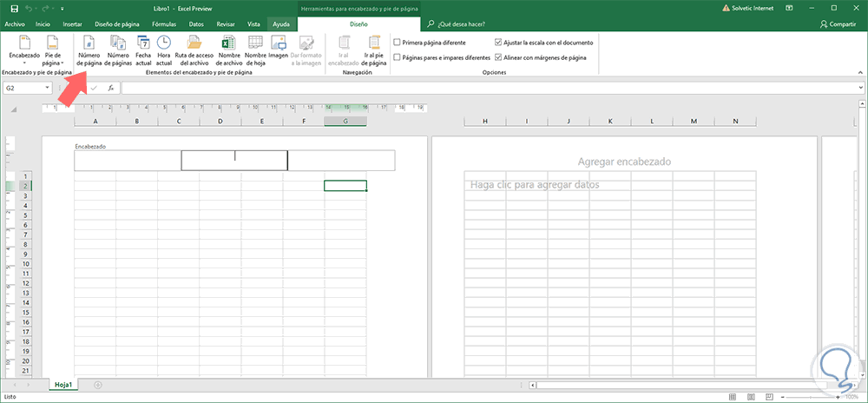Open the Fórmulas tab

(x=164, y=24)
